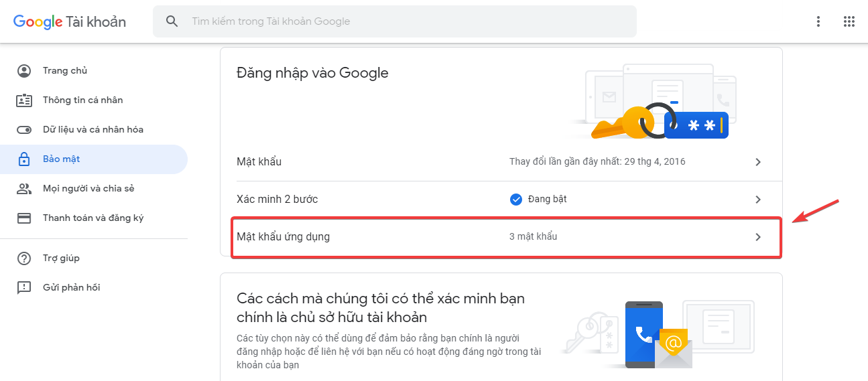Expand the Mật khẩu ứng dụng chevron
Screen dimensions: 868x381
pyautogui.click(x=758, y=237)
